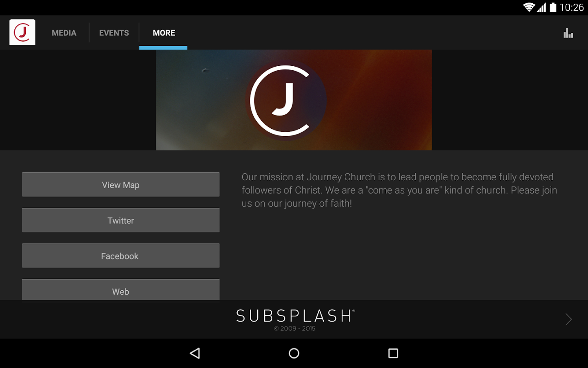Image resolution: width=588 pixels, height=368 pixels.
Task: Tap the Subsplash footer logo
Action: coord(295,316)
